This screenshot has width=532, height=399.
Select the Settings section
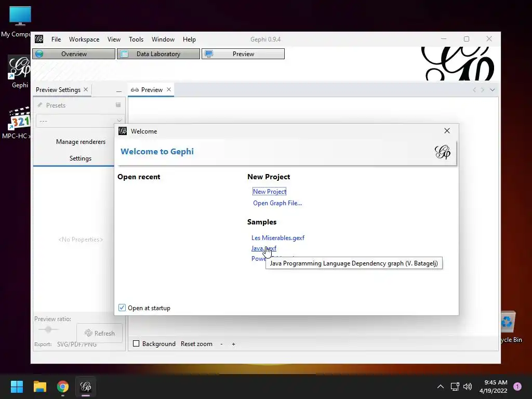[x=81, y=158]
